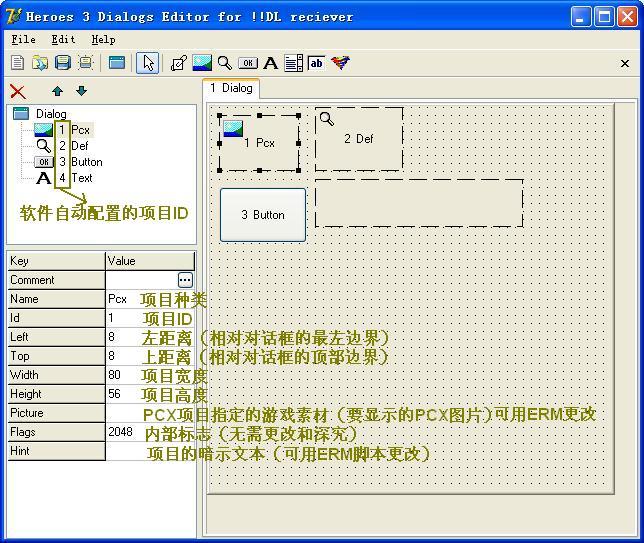
Task: Click the '3 Button' on the canvas
Action: click(x=263, y=215)
